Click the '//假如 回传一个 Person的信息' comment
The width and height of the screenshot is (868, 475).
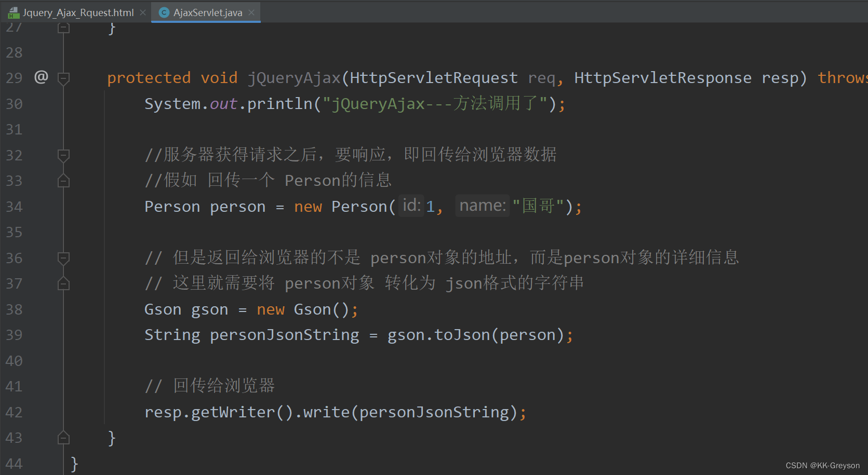pos(268,180)
